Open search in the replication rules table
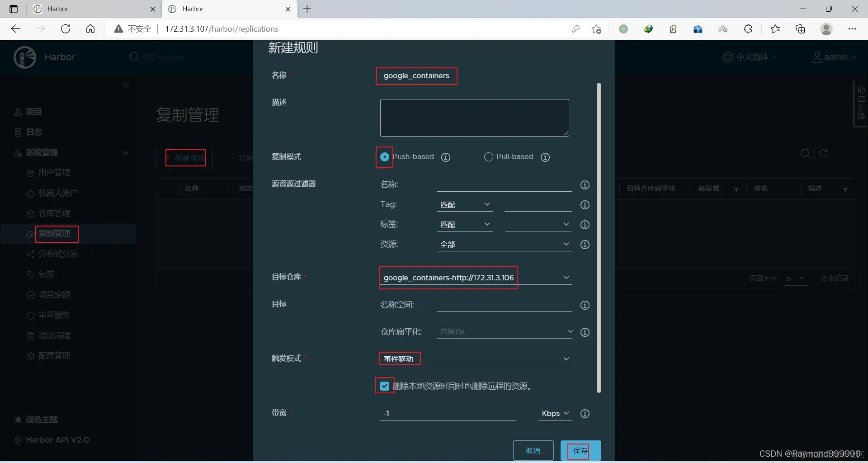The height and width of the screenshot is (463, 868). (x=805, y=154)
